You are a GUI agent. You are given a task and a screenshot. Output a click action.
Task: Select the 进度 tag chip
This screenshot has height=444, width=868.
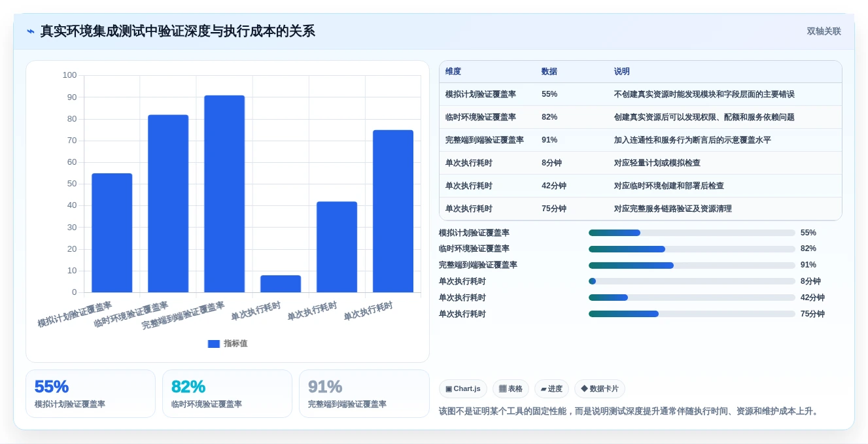pos(551,388)
